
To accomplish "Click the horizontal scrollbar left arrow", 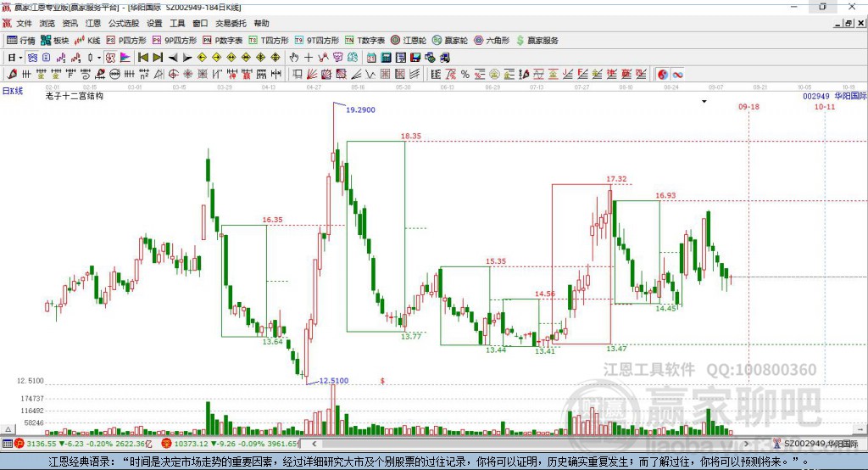I will [314, 444].
